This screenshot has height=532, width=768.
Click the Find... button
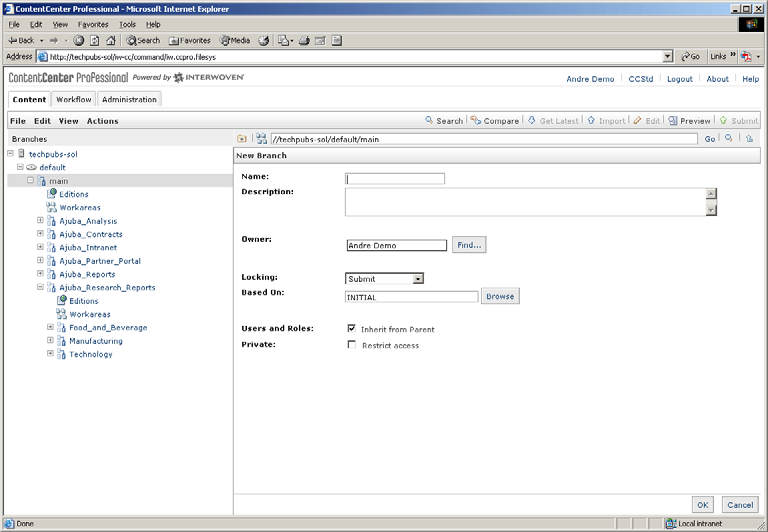click(469, 245)
